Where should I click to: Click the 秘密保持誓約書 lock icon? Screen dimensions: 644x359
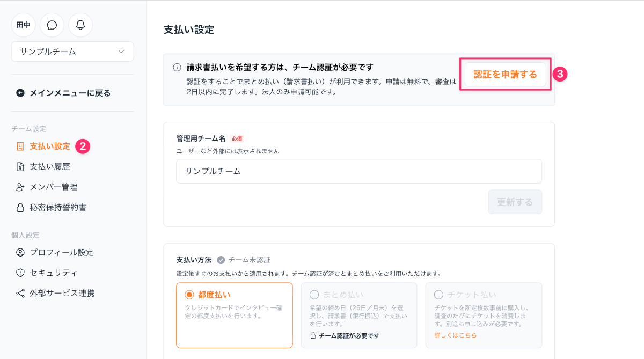20,207
